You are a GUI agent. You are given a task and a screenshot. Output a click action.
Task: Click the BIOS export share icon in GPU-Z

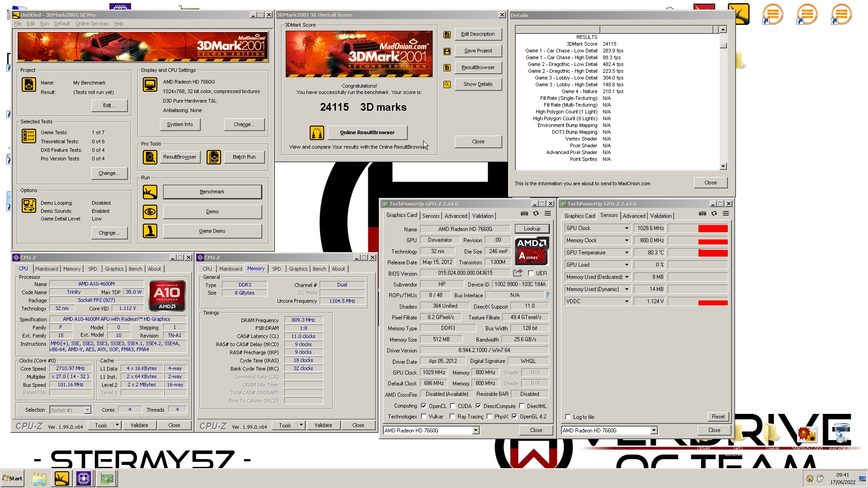(x=518, y=273)
